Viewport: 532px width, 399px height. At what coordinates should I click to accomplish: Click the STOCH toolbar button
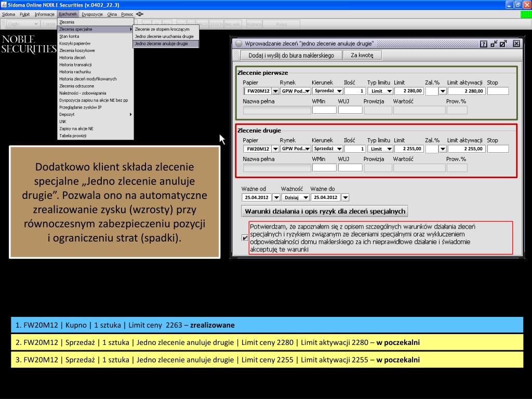coord(216,24)
